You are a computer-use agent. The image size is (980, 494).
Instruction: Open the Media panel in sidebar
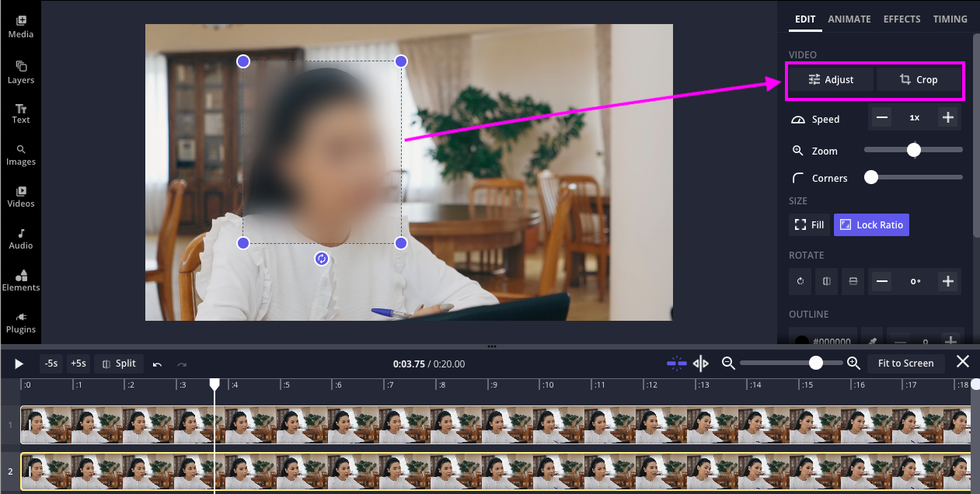(21, 26)
